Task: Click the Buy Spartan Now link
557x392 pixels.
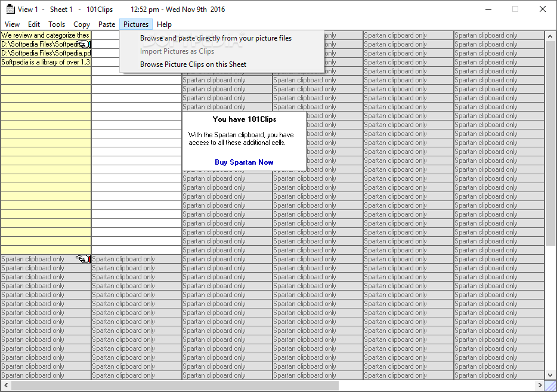Action: (x=244, y=162)
